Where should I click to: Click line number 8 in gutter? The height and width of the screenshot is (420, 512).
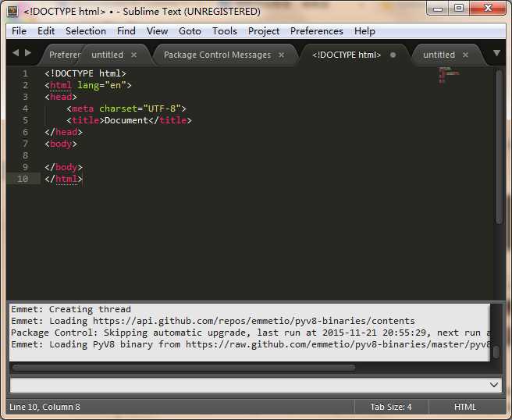pos(25,155)
